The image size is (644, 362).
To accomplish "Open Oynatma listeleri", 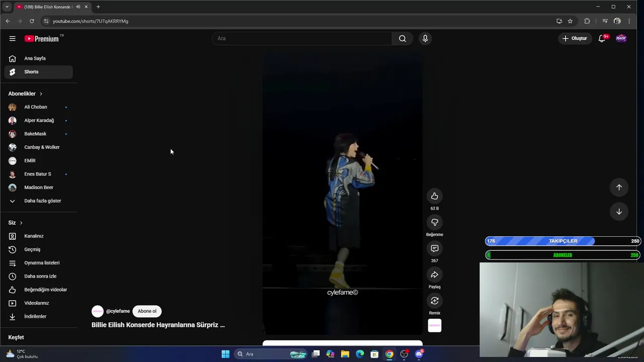I will point(39,263).
